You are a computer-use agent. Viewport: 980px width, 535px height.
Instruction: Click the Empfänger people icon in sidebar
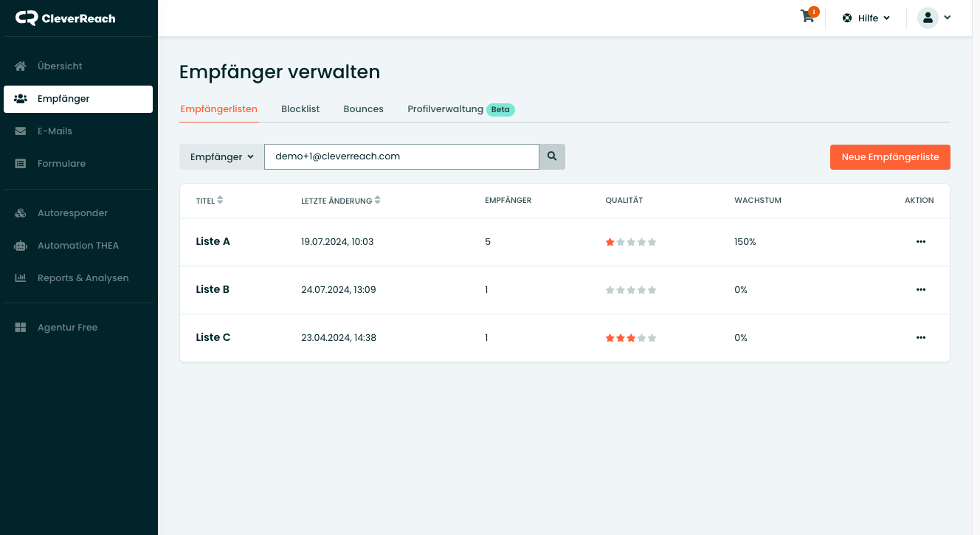pyautogui.click(x=21, y=98)
